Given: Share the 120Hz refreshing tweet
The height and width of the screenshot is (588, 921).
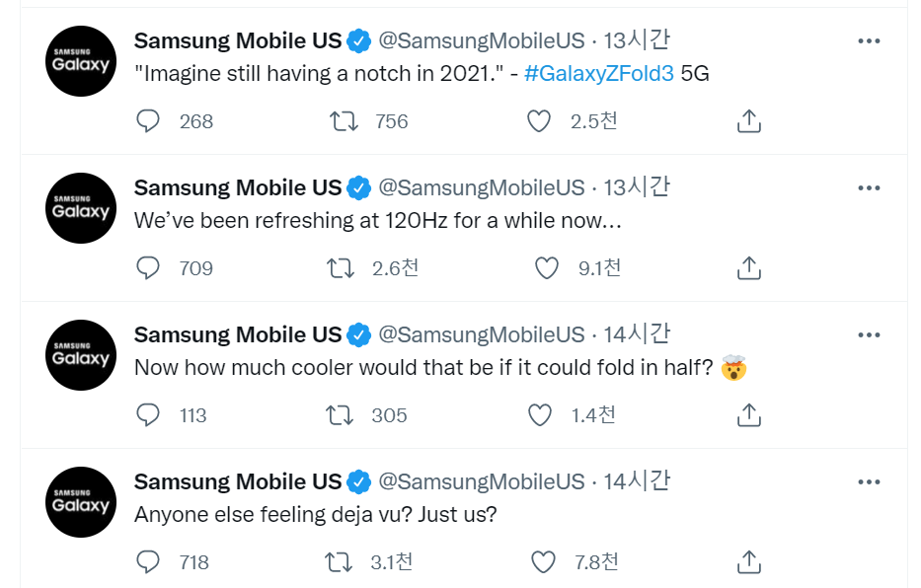Looking at the screenshot, I should pos(749,268).
